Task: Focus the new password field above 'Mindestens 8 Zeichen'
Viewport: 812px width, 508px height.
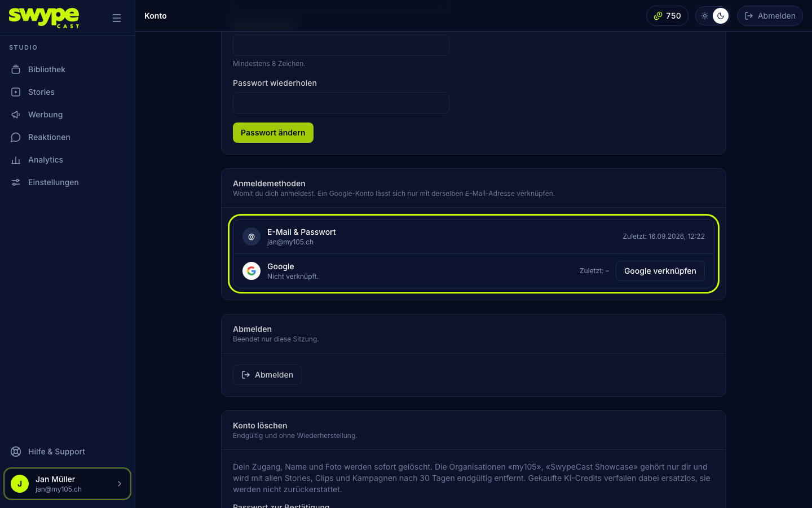Action: pyautogui.click(x=341, y=45)
